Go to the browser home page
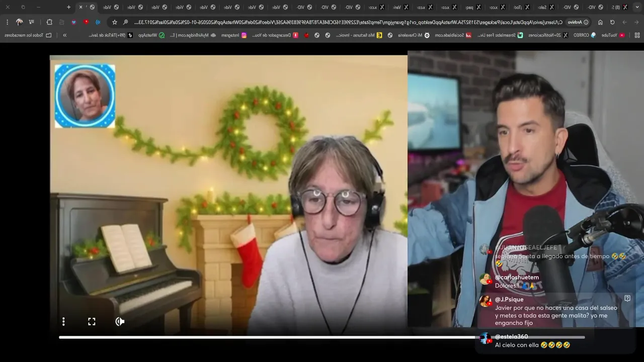Viewport: 644px width, 362px height. (600, 22)
